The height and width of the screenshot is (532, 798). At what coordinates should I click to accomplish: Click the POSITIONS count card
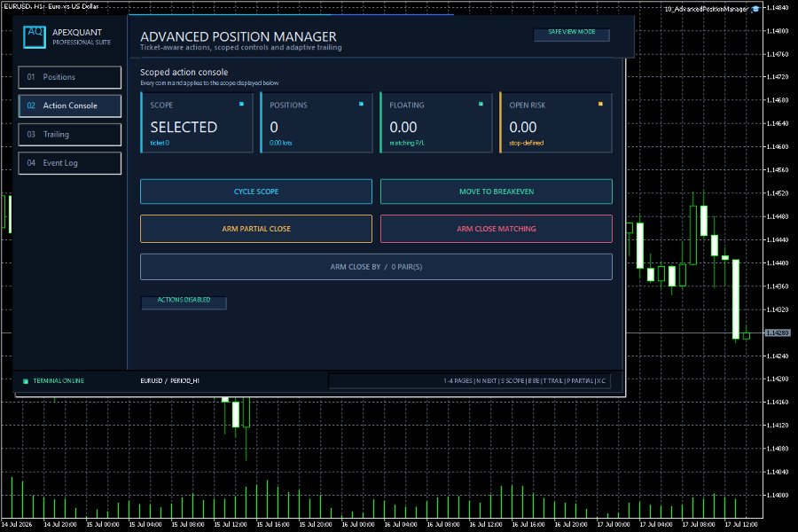[317, 122]
